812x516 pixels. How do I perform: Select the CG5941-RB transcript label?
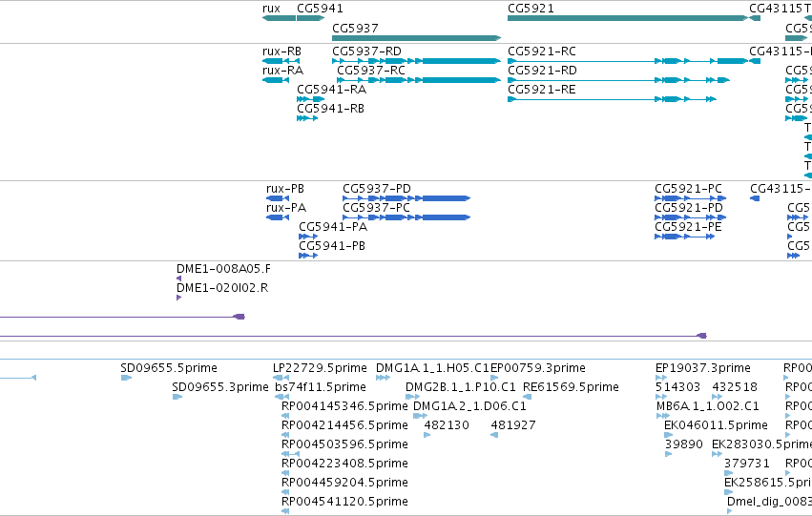[x=330, y=109]
